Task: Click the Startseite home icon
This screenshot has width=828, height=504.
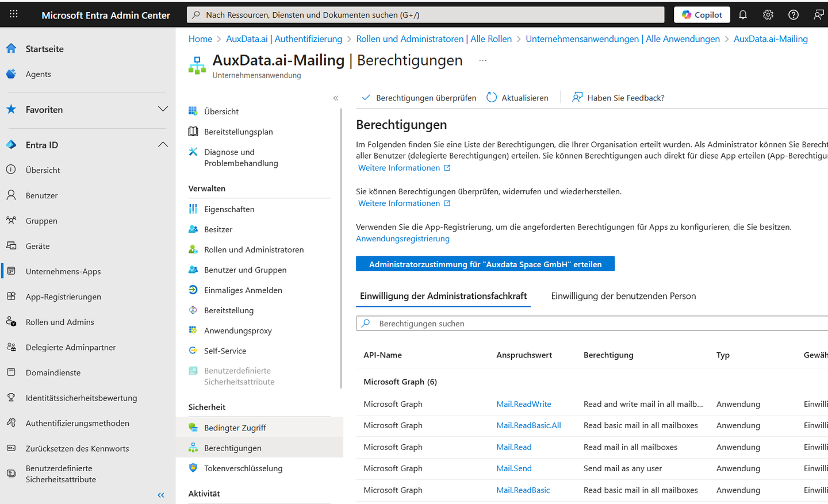Action: [11, 49]
